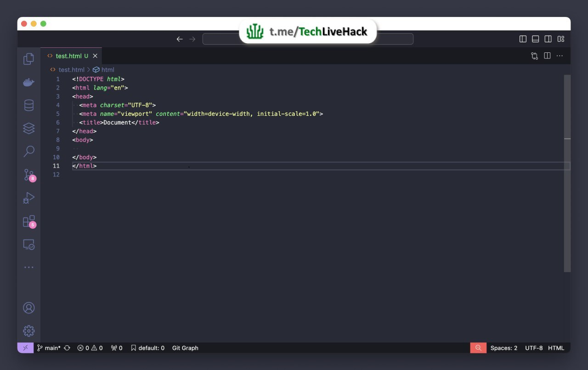
Task: Go forward using the right arrow
Action: point(192,39)
